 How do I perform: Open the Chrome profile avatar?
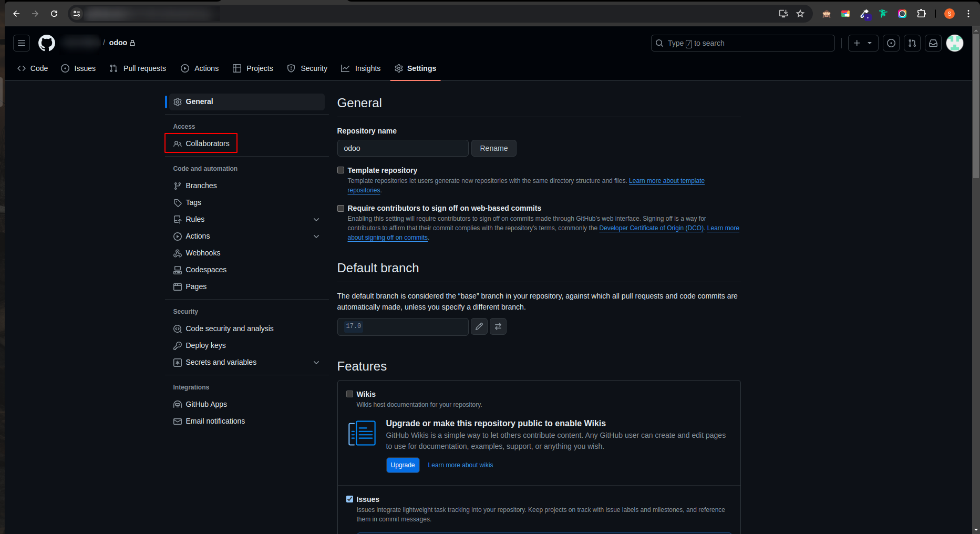point(950,14)
